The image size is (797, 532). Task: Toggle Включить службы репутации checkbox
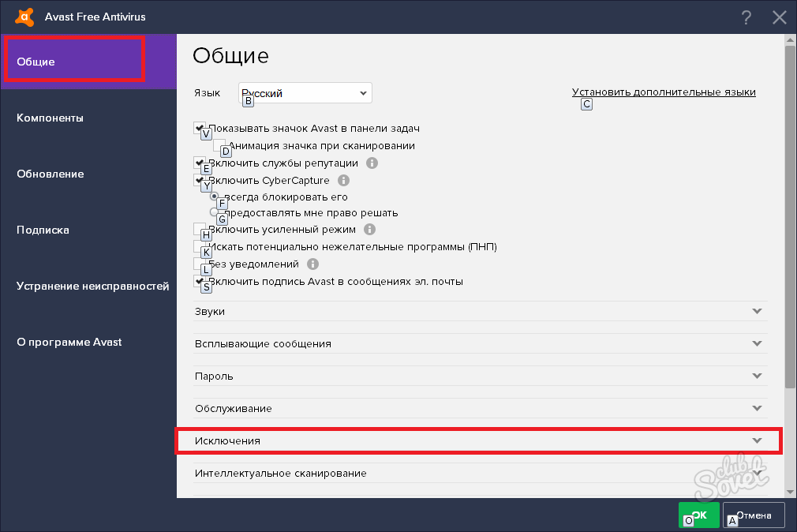199,163
